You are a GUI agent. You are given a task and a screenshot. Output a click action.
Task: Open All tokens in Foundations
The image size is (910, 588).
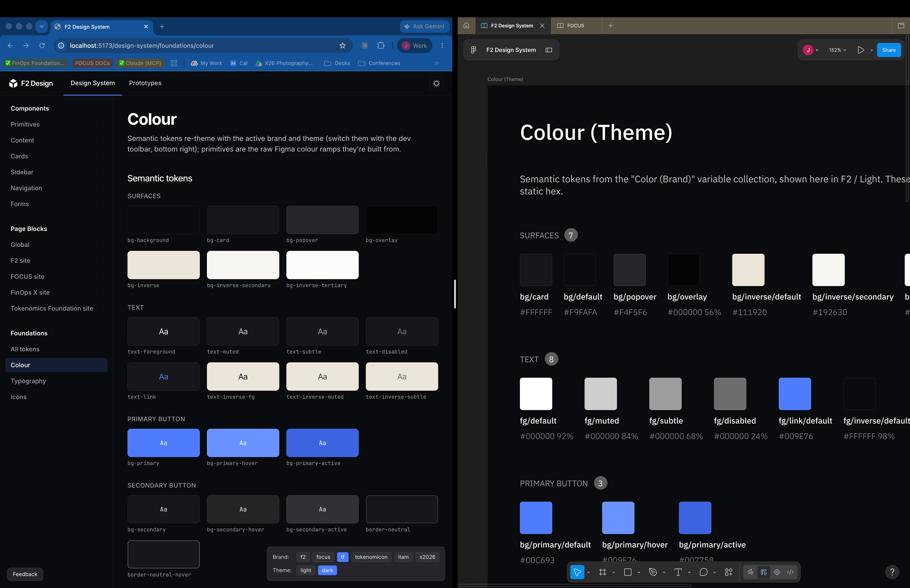[56, 349]
